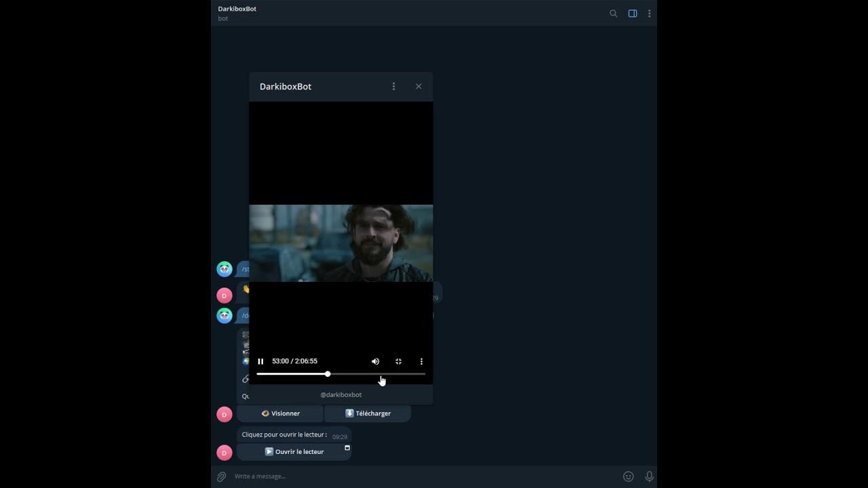Focus the Write a message field
868x488 pixels.
pos(424,476)
